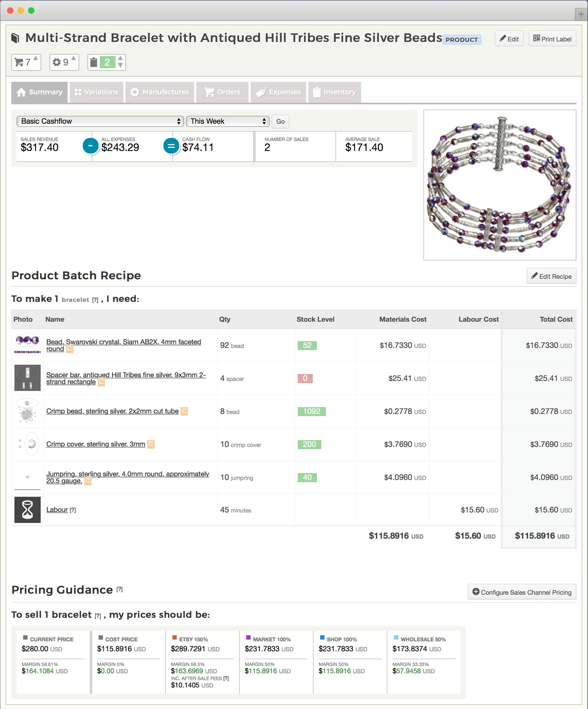Switch to the Variations tab
The width and height of the screenshot is (588, 709).
click(x=97, y=92)
